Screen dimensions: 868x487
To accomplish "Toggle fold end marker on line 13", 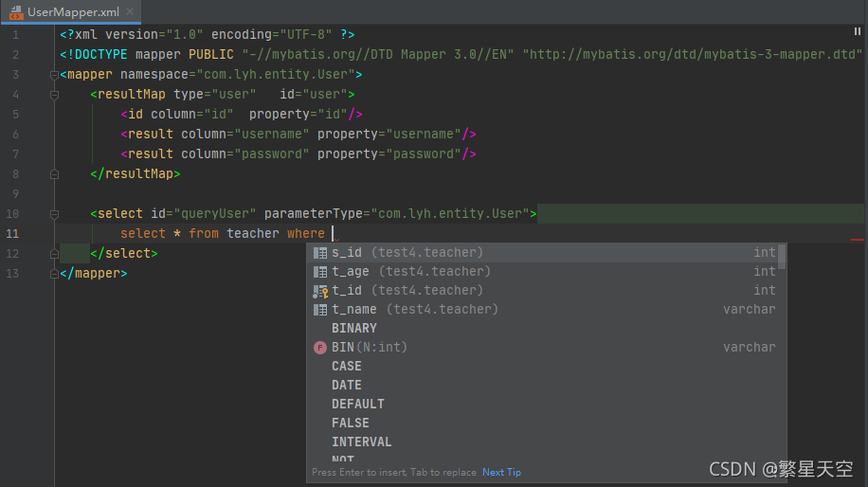I will pos(54,274).
